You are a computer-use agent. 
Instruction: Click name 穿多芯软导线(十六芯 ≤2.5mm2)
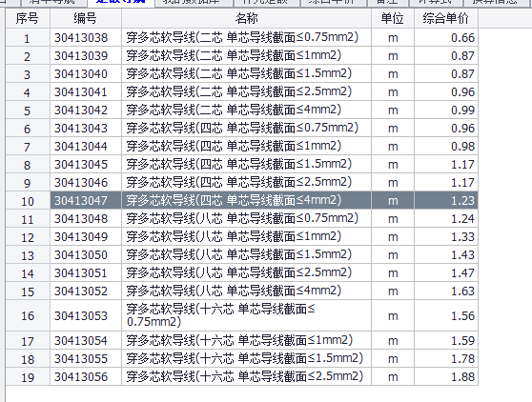[x=246, y=377]
